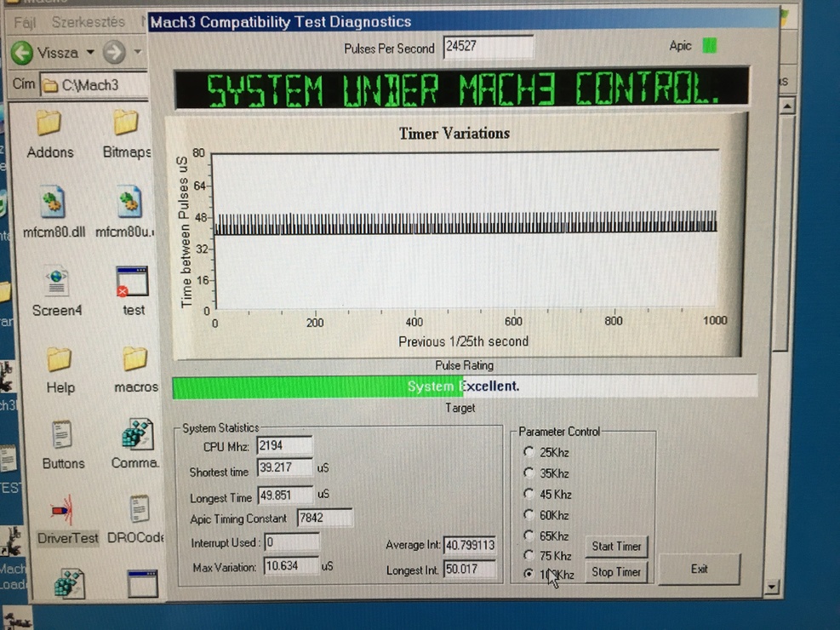Open the Szerkesztés menu

(x=88, y=22)
